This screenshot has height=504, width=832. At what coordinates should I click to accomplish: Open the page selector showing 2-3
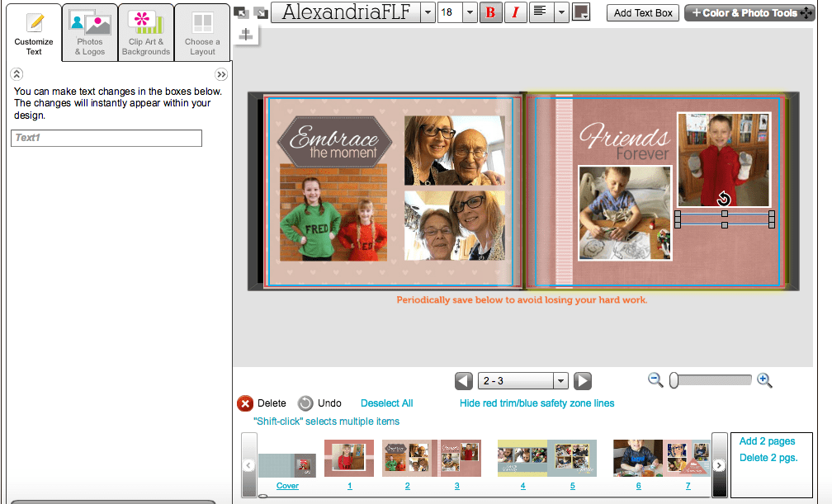[x=522, y=380]
